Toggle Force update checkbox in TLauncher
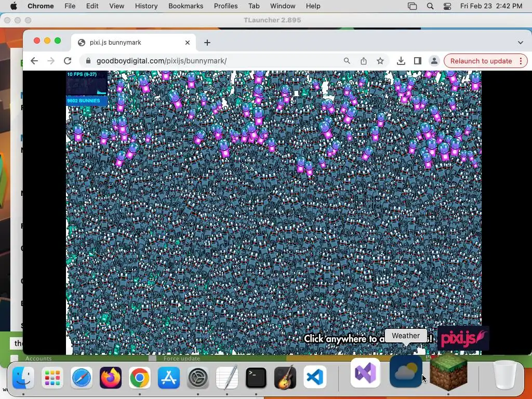The image size is (532, 399). 152,358
